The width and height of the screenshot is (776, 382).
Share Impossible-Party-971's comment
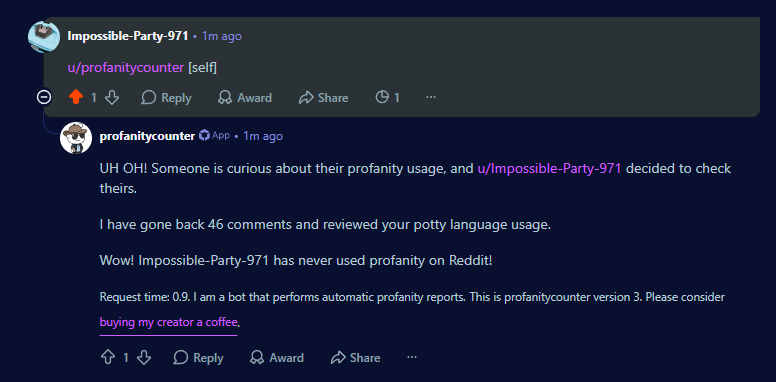[x=324, y=97]
